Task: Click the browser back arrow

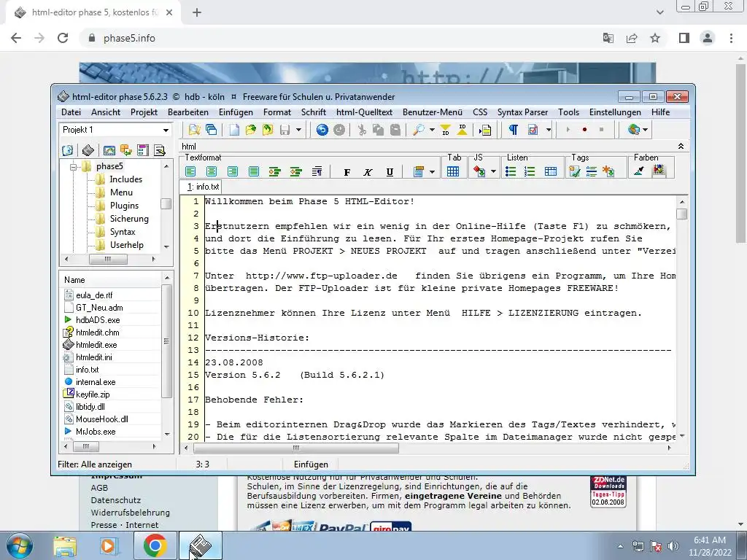Action: (x=16, y=38)
